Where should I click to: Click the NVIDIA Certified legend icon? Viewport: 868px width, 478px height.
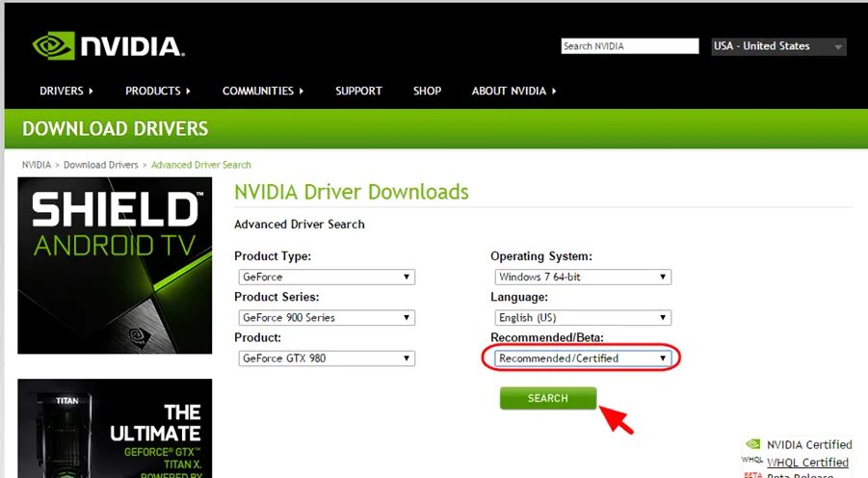click(752, 444)
